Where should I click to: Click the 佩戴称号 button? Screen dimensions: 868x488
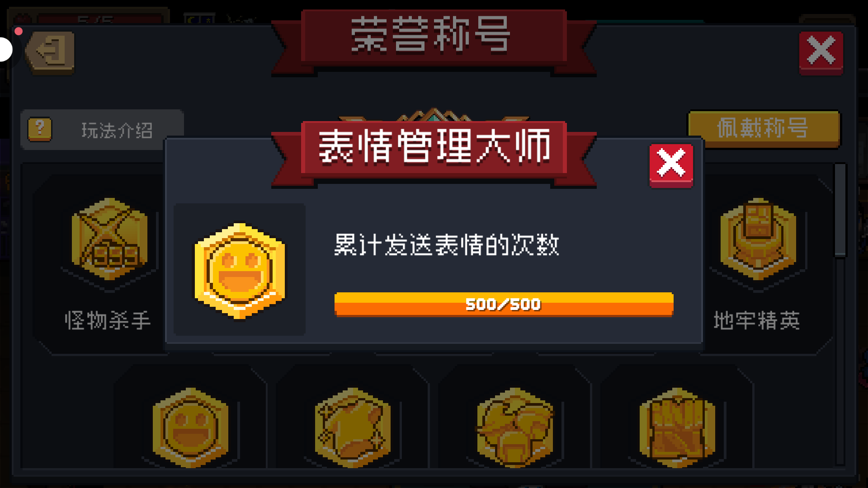[764, 128]
